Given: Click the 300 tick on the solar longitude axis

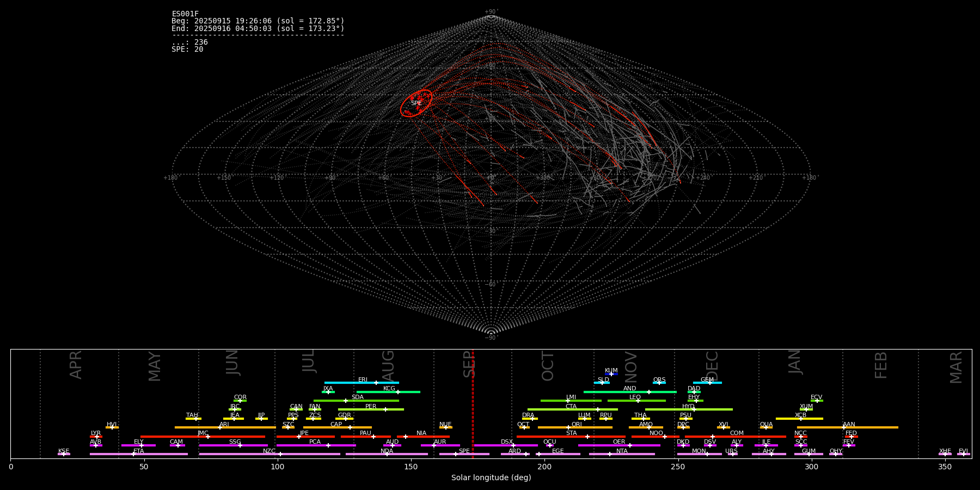Looking at the screenshot, I should tap(812, 467).
